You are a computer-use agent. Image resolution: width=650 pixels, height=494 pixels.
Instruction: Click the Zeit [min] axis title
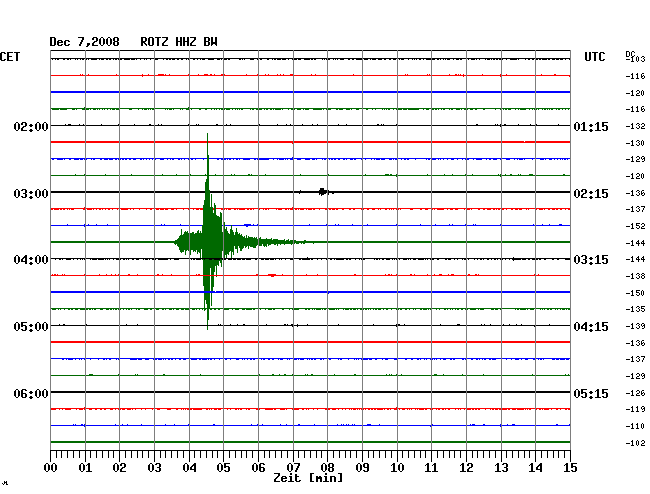click(308, 478)
